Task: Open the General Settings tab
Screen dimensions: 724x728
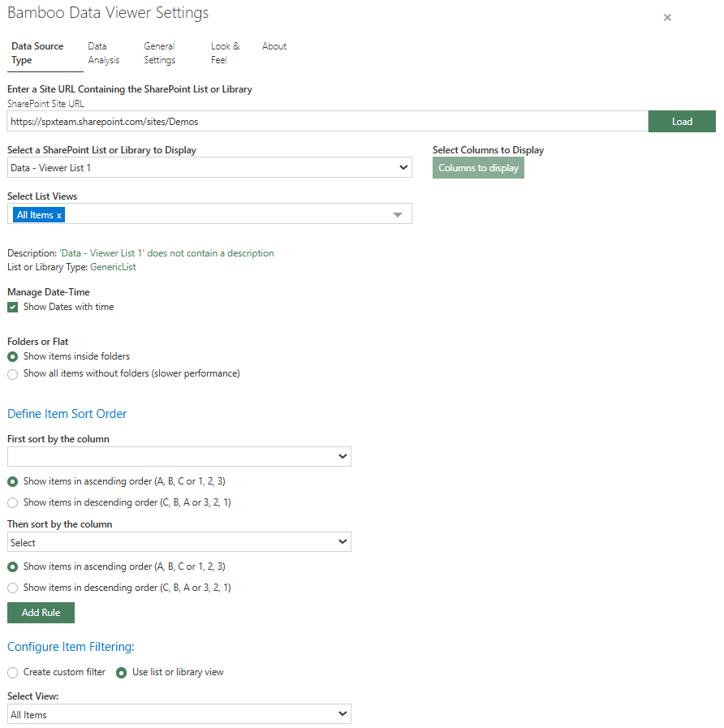Action: 159,53
